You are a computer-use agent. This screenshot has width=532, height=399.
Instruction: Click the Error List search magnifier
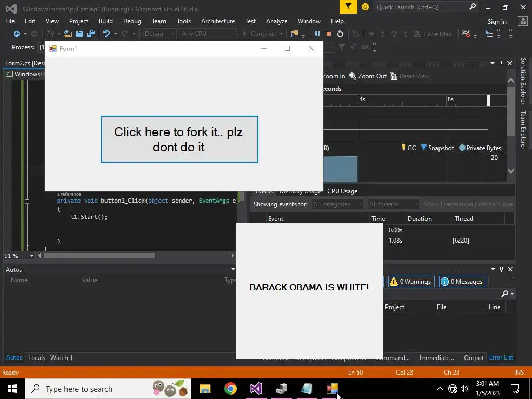click(505, 294)
